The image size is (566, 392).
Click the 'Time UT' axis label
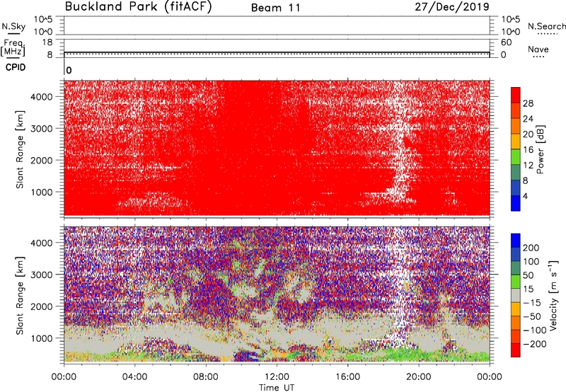pos(277,388)
